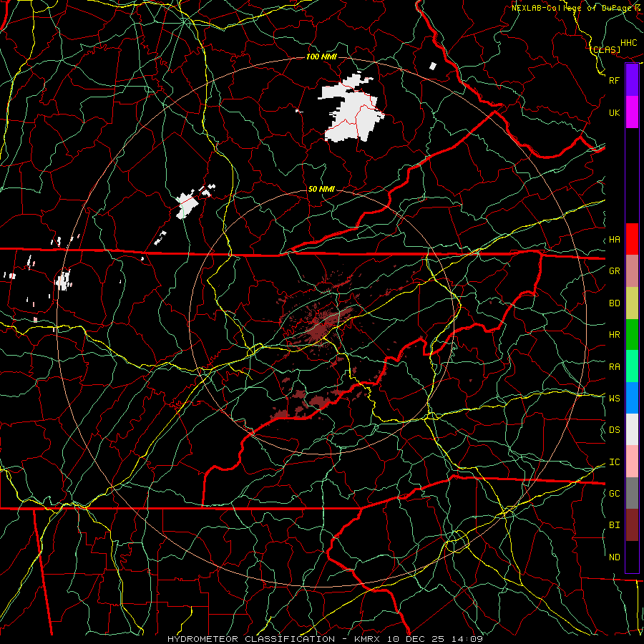Click the [CLAS] units label

(x=606, y=50)
